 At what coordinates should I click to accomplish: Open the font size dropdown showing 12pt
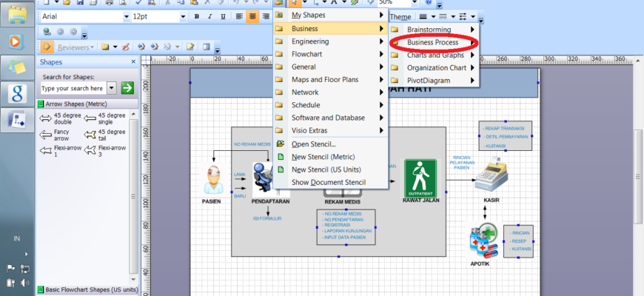(x=184, y=16)
